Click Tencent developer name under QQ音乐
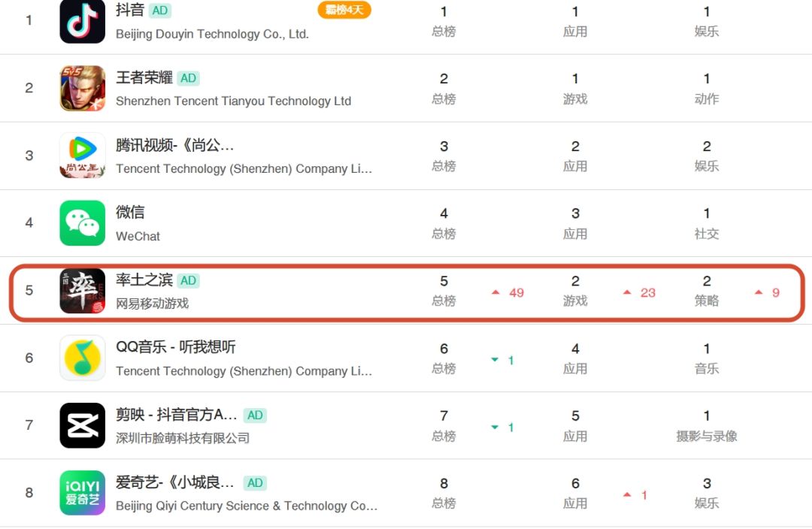The width and height of the screenshot is (812, 529). [x=244, y=371]
